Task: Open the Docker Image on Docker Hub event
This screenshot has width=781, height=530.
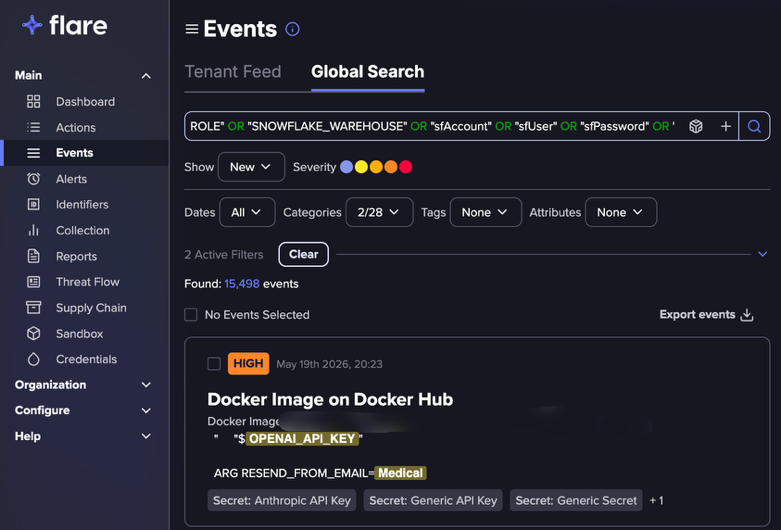Action: coord(330,399)
